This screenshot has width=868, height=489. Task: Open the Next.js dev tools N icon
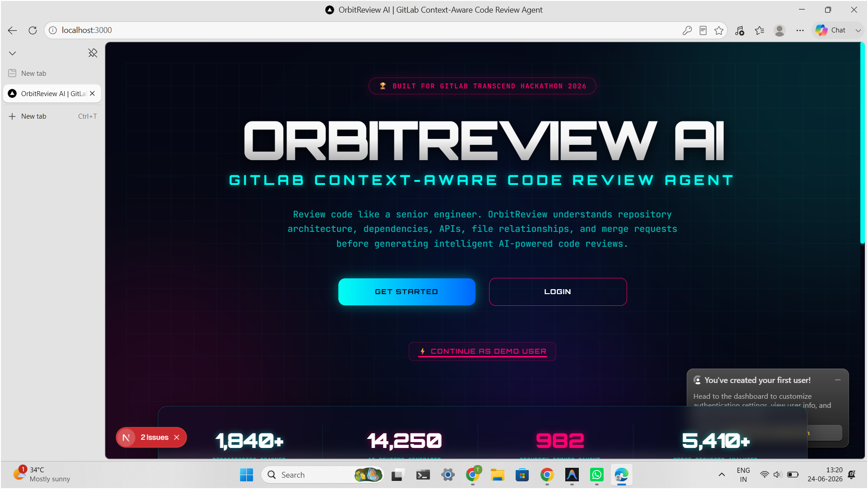pos(126,438)
